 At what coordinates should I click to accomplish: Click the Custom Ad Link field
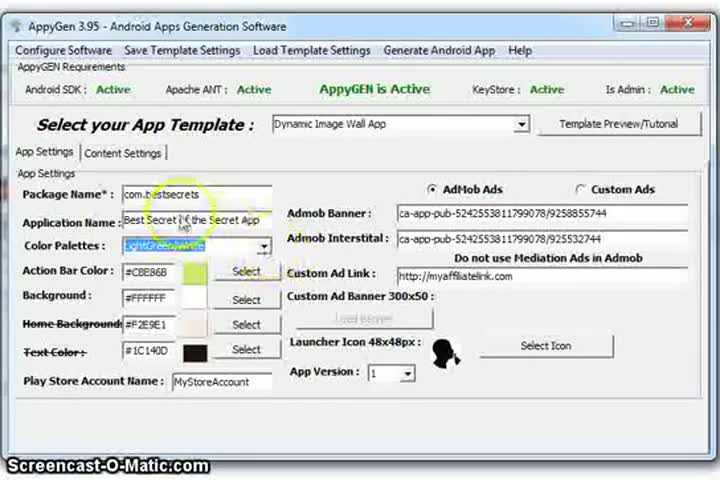click(x=542, y=277)
